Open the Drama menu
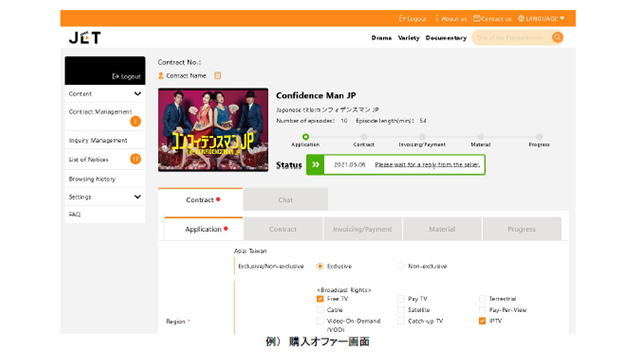 [382, 38]
